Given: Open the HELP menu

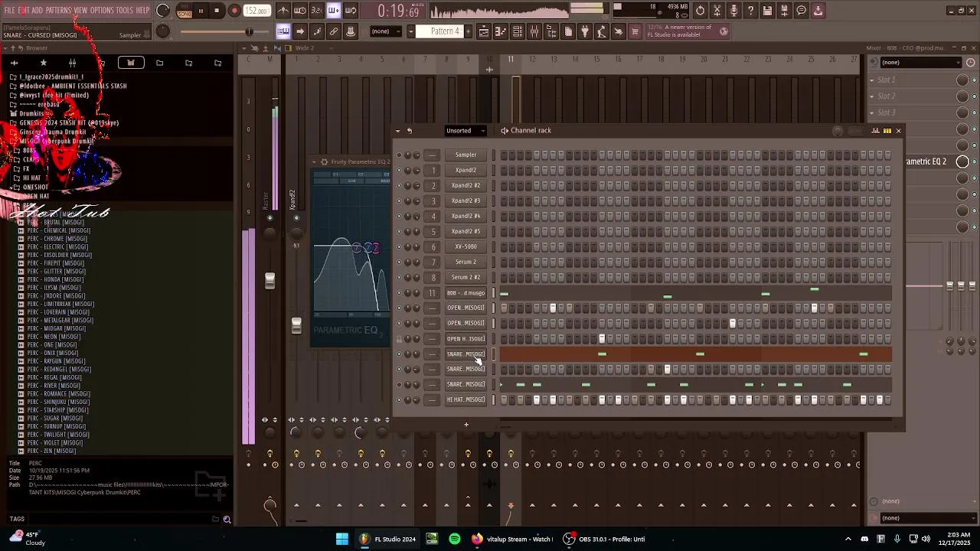Looking at the screenshot, I should (143, 11).
